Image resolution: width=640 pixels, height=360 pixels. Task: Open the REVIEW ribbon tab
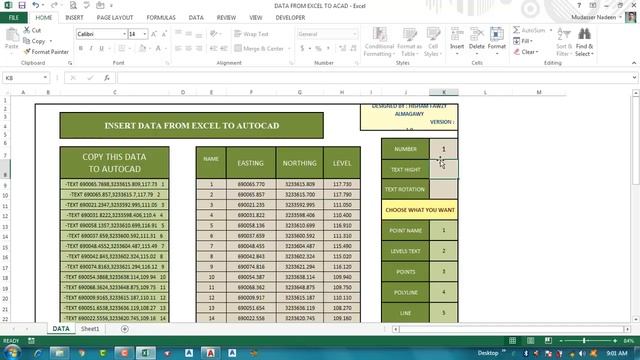(x=226, y=18)
